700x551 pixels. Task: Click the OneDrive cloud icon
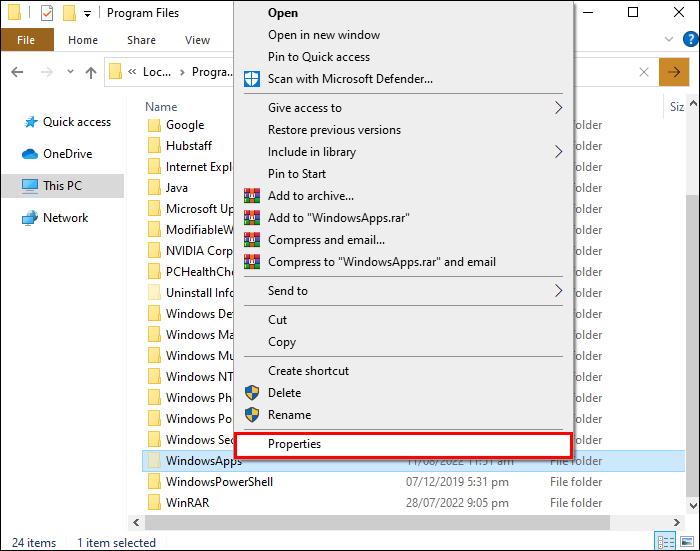pyautogui.click(x=30, y=154)
